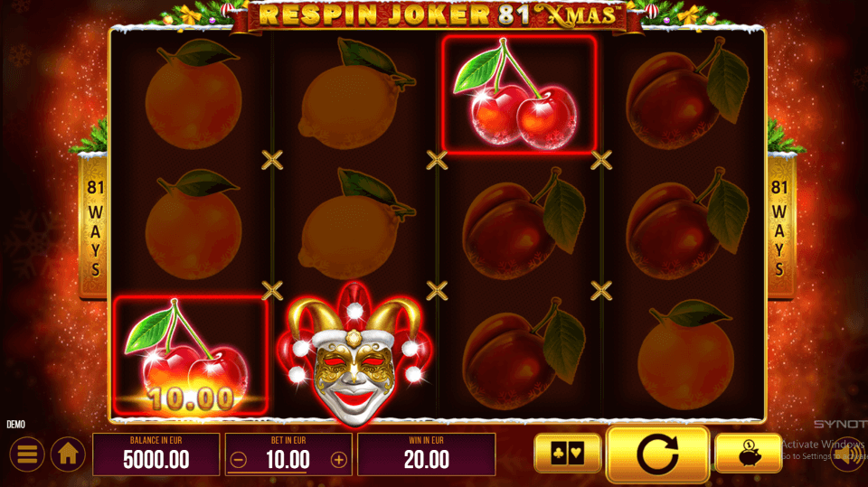The image size is (868, 487).
Task: Click the SYNOT logo
Action: point(840,424)
